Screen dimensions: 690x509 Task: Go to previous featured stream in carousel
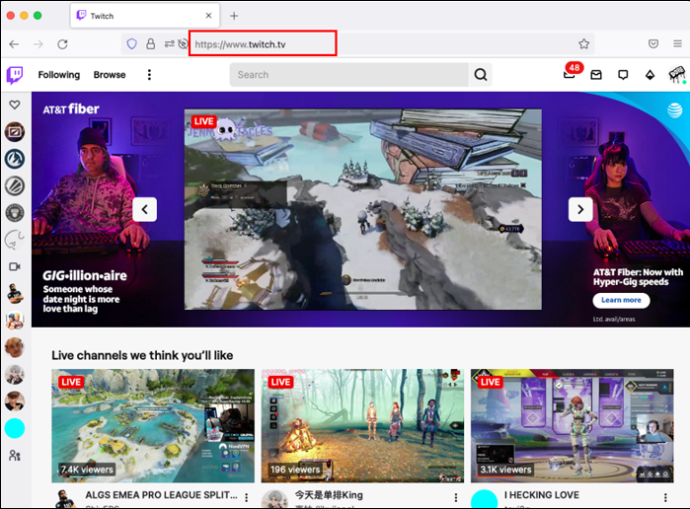[145, 209]
